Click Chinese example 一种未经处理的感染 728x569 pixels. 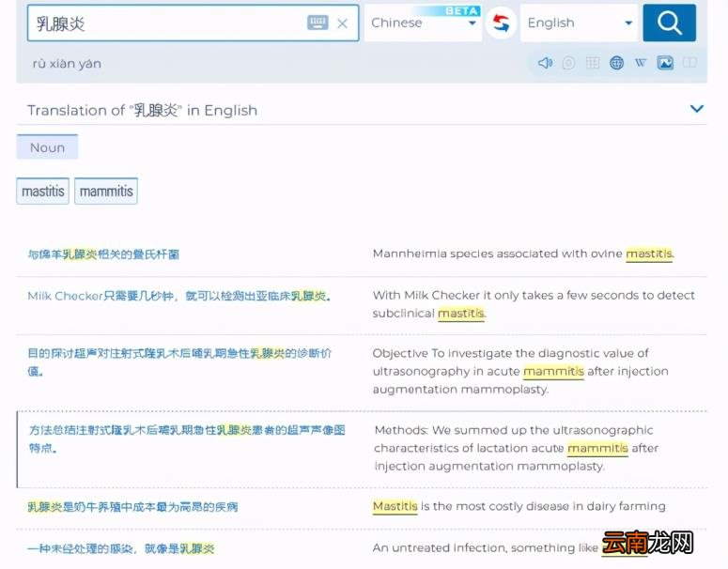pyautogui.click(x=121, y=548)
